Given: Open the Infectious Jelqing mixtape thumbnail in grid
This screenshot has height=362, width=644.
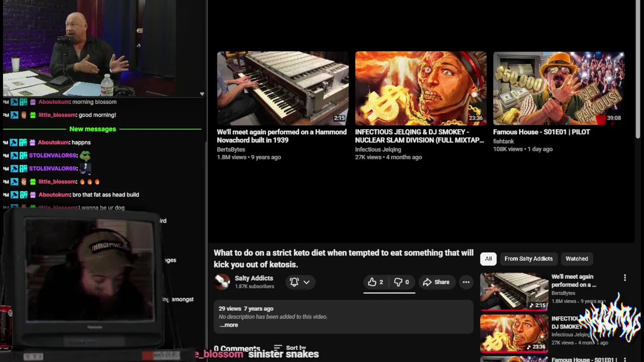Looking at the screenshot, I should point(421,88).
